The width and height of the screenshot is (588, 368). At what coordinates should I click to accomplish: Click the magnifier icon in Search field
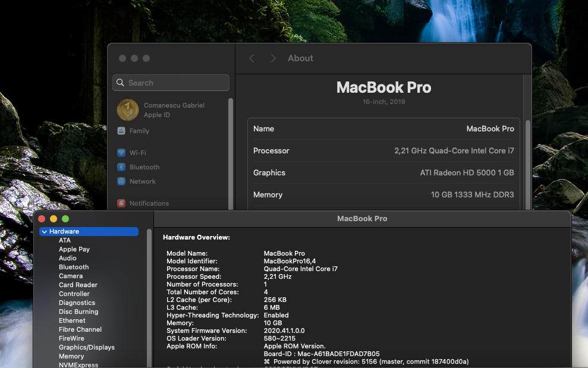[x=120, y=83]
